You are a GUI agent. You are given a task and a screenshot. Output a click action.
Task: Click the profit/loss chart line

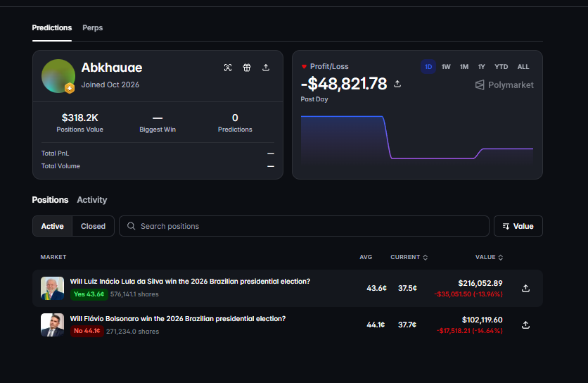(x=417, y=139)
